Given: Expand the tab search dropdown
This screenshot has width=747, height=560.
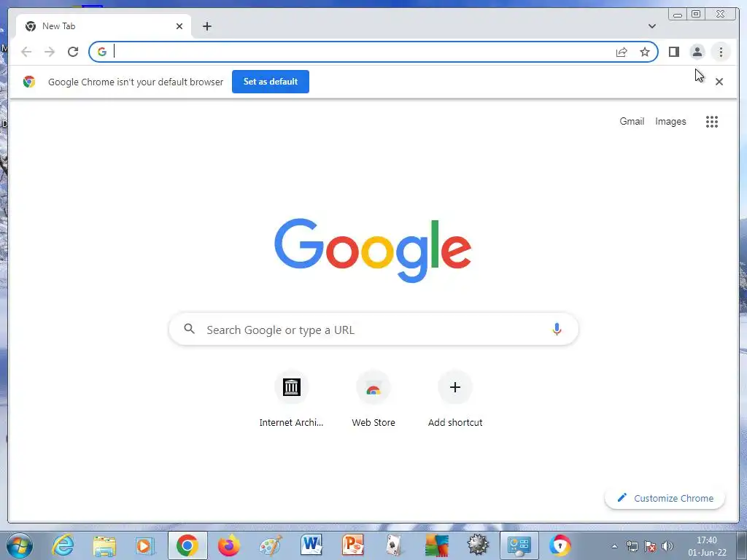Looking at the screenshot, I should coord(651,26).
